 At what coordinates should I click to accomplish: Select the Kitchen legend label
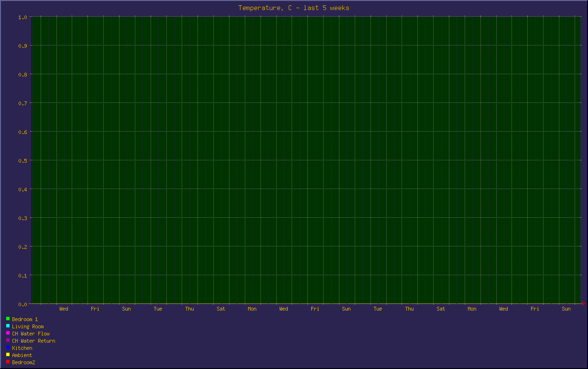22,348
